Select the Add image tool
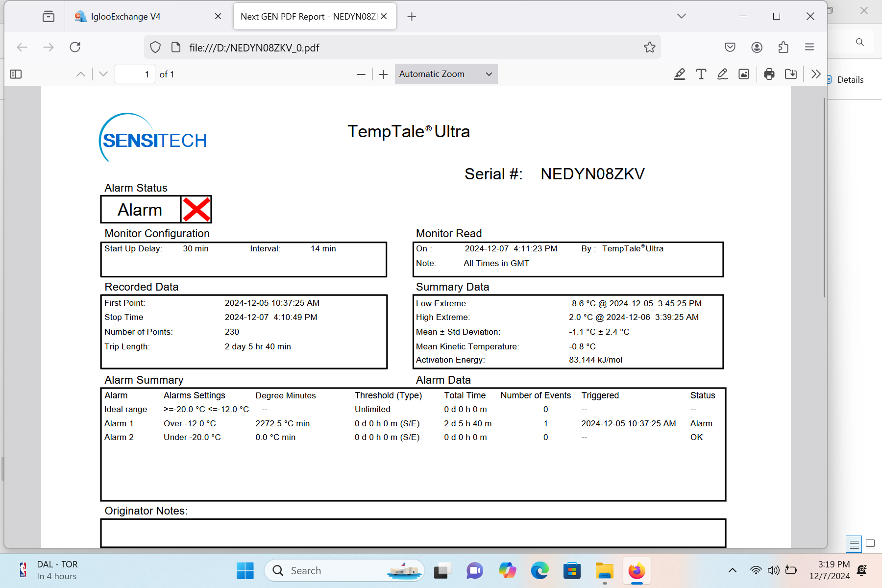Image resolution: width=882 pixels, height=588 pixels. tap(744, 74)
